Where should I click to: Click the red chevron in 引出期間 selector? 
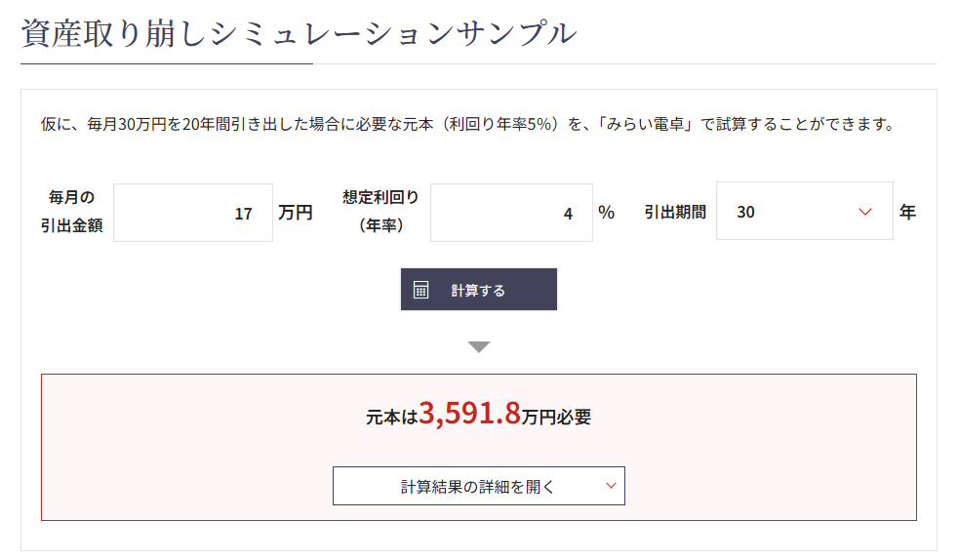[x=864, y=212]
